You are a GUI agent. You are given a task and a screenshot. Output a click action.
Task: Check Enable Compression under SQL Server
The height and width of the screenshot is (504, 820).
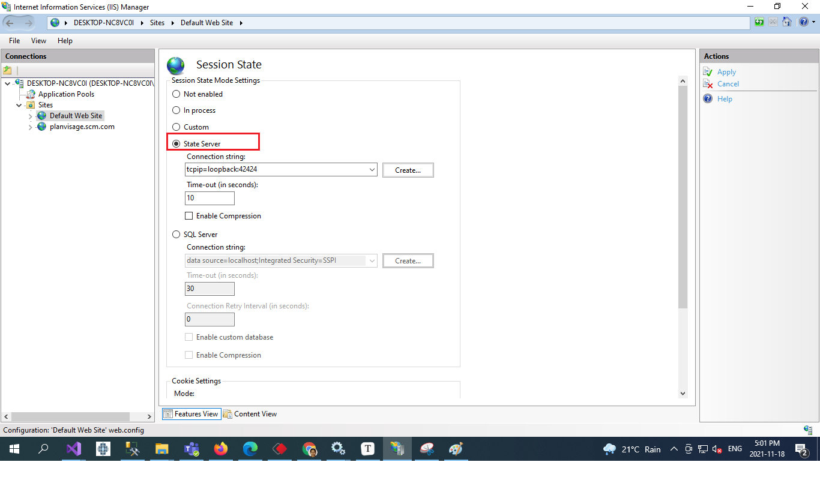pos(189,355)
